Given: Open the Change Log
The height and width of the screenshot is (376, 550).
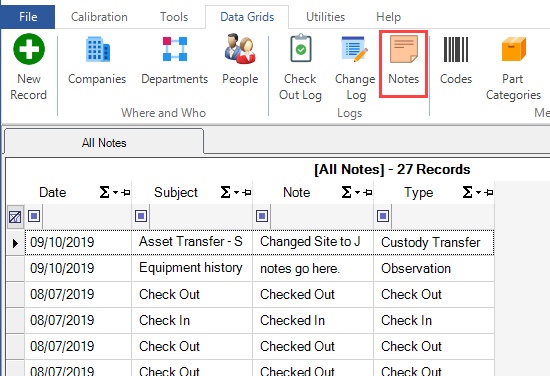Looking at the screenshot, I should [355, 68].
